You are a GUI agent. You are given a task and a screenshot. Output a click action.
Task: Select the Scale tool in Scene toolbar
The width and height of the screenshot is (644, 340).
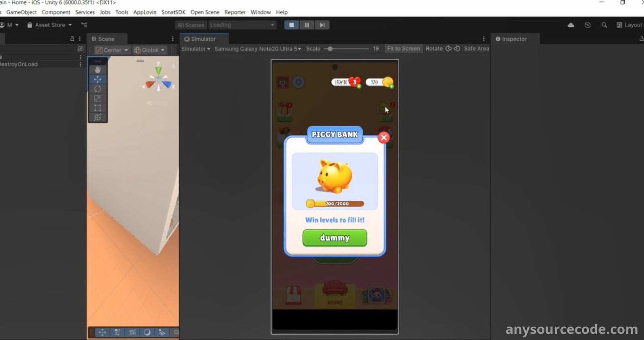point(97,99)
